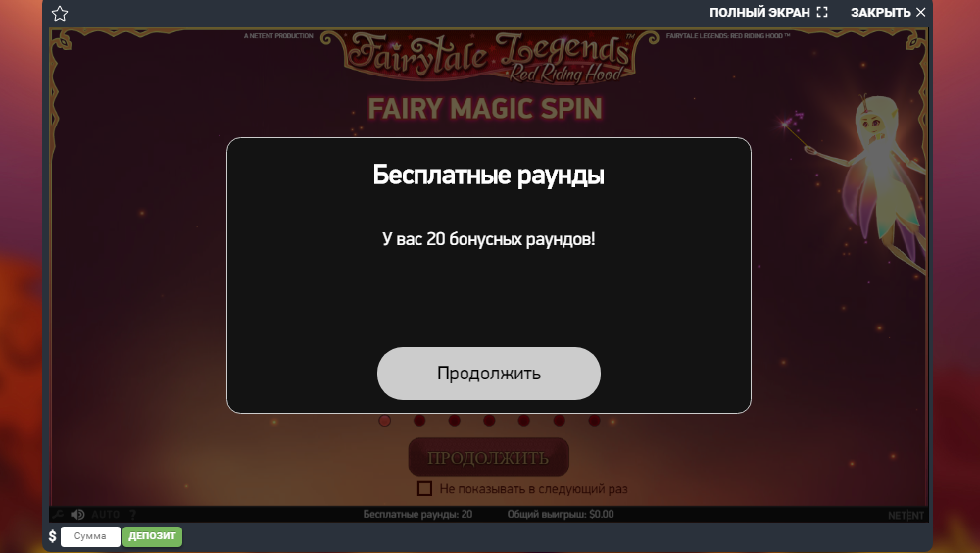Viewport: 980px width, 553px height.
Task: Click the Продолжить button in dialog
Action: pos(489,374)
